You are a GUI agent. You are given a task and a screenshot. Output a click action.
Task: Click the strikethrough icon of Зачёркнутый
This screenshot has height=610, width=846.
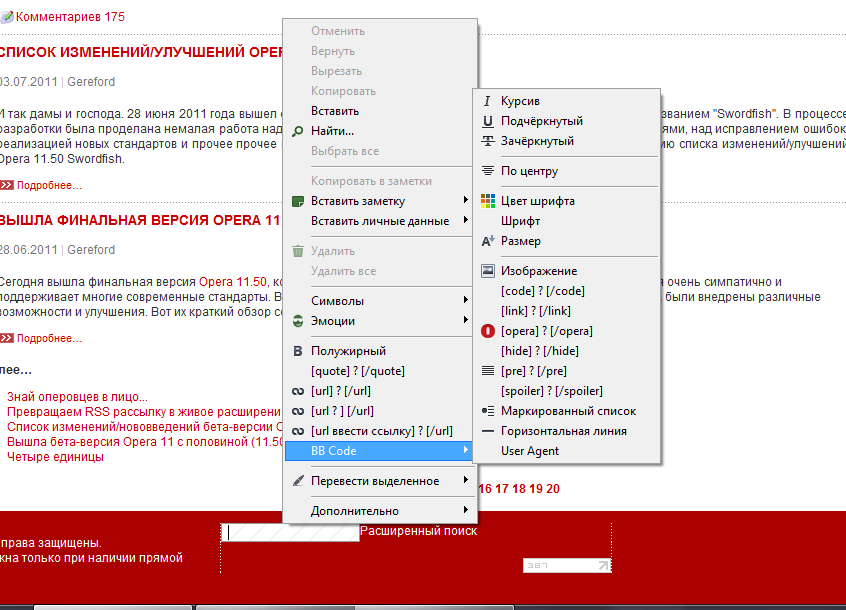488,141
